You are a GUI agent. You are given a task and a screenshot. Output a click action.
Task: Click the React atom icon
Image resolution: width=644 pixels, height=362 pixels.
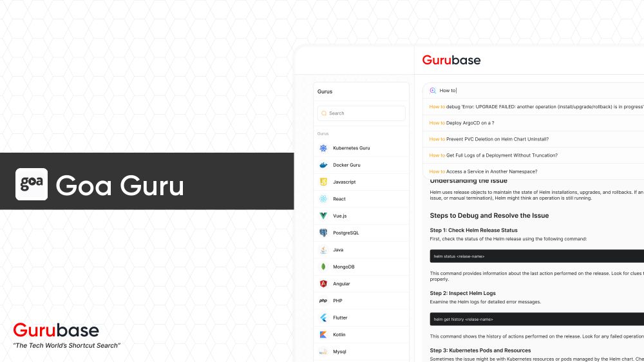click(323, 199)
